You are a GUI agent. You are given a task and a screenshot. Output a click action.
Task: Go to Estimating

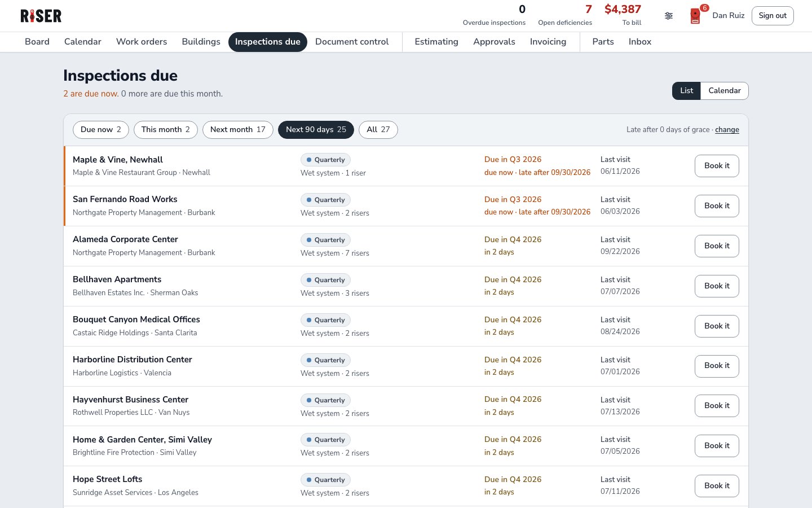[436, 42]
